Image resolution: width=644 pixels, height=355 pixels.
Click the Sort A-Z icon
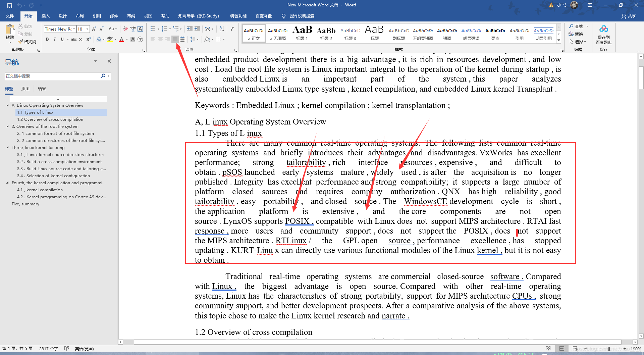coord(222,29)
